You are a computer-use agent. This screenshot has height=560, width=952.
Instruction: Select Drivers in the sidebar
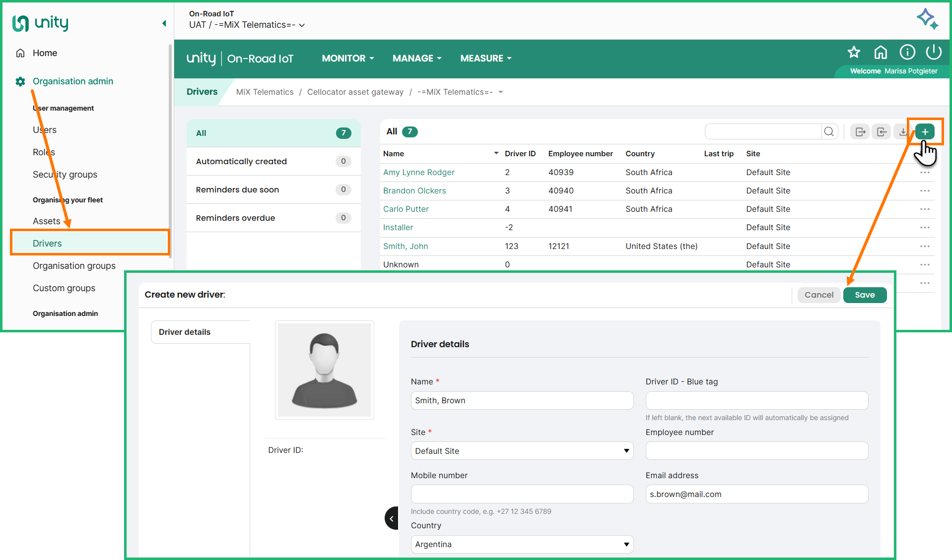(x=48, y=243)
